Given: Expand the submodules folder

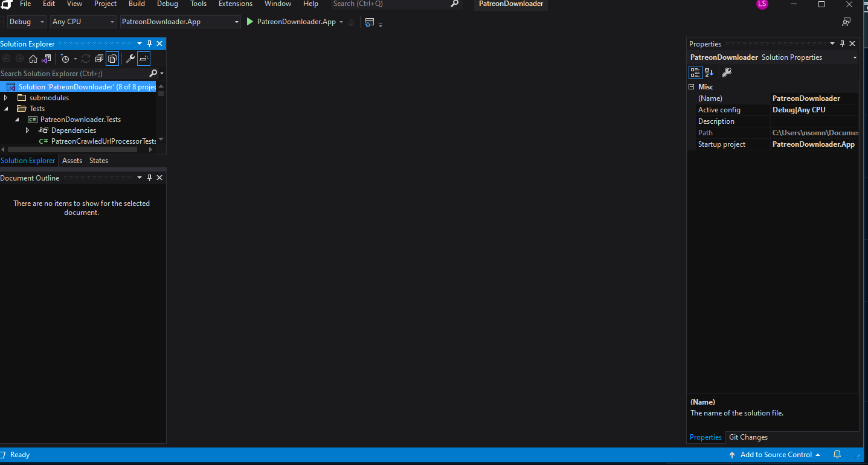Looking at the screenshot, I should click(x=6, y=97).
